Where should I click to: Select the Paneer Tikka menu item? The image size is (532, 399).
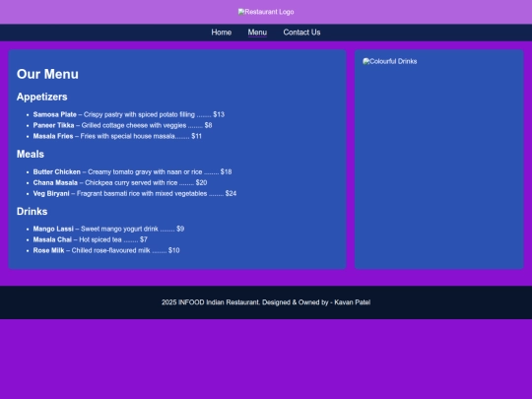coord(122,125)
